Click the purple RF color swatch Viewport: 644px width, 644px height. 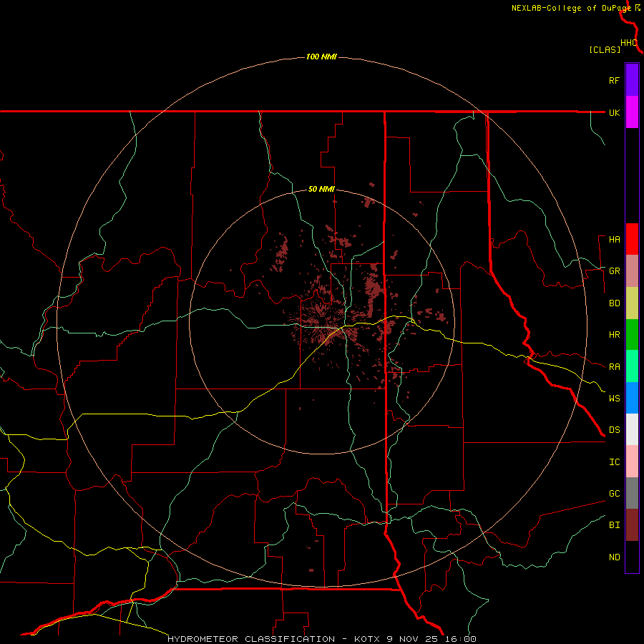pos(632,80)
